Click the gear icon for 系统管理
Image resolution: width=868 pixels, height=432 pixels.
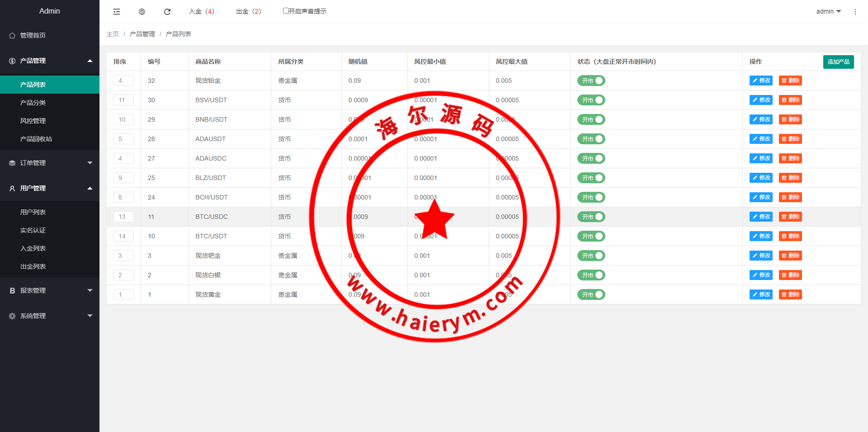pos(12,316)
